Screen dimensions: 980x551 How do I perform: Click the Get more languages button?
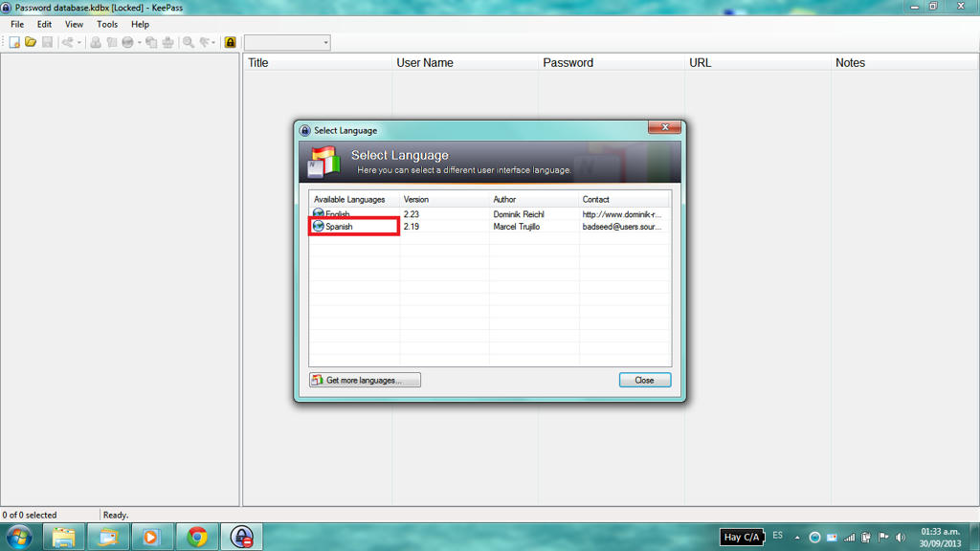365,380
